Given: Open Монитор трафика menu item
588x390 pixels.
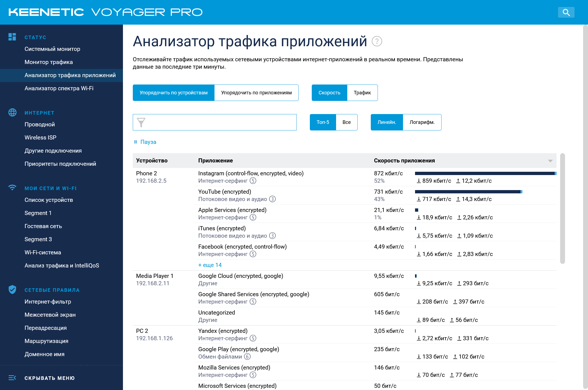Looking at the screenshot, I should 49,62.
